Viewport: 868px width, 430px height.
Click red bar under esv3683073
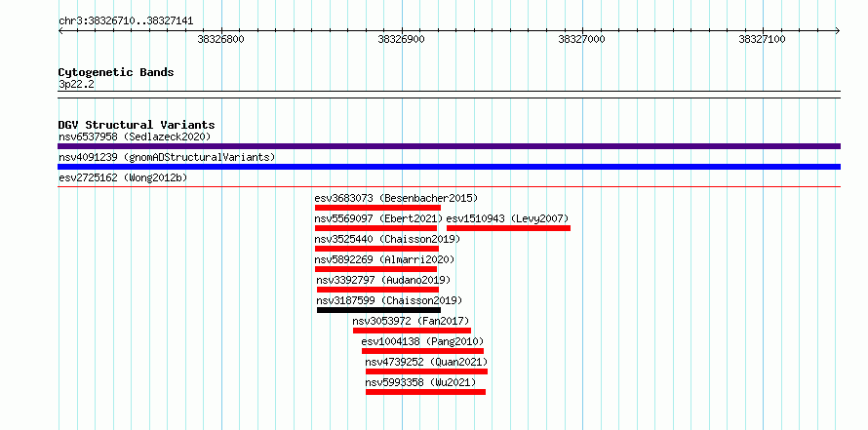tap(377, 208)
